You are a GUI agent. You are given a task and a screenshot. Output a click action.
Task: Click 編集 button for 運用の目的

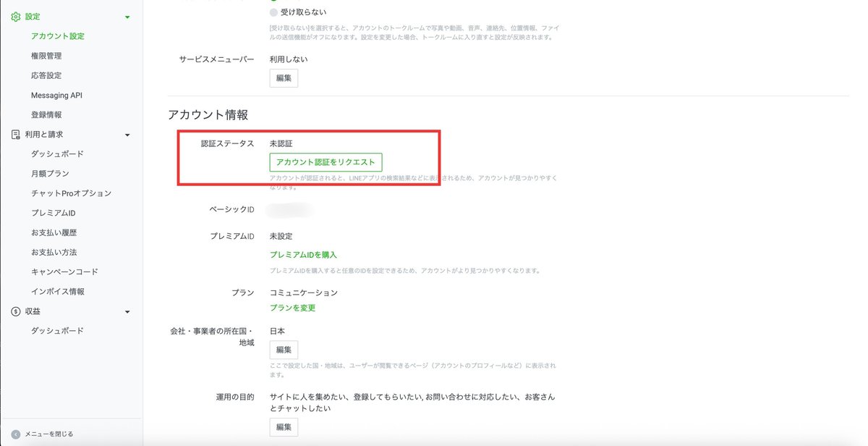point(284,427)
